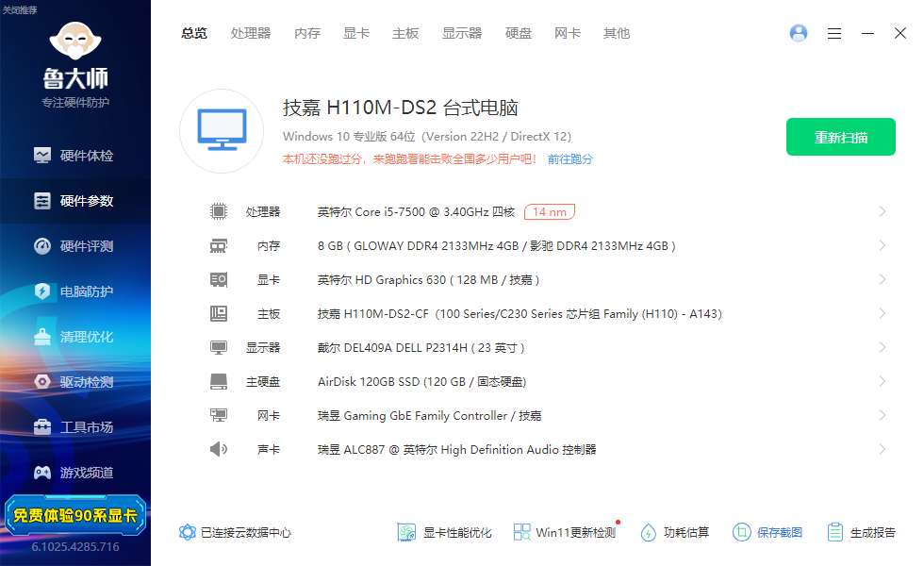Click 保存截图 to save screenshot

pyautogui.click(x=767, y=532)
